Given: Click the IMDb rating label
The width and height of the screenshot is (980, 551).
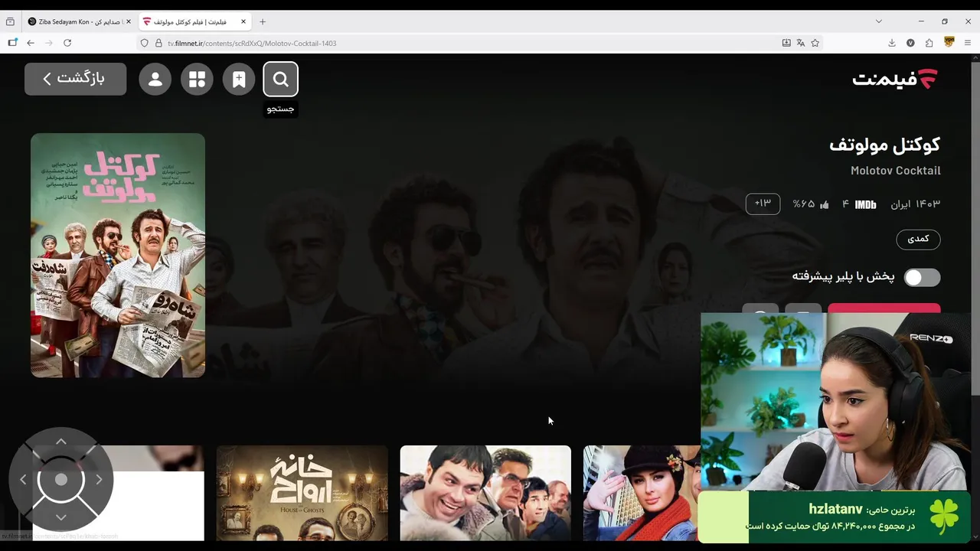Looking at the screenshot, I should tap(865, 204).
